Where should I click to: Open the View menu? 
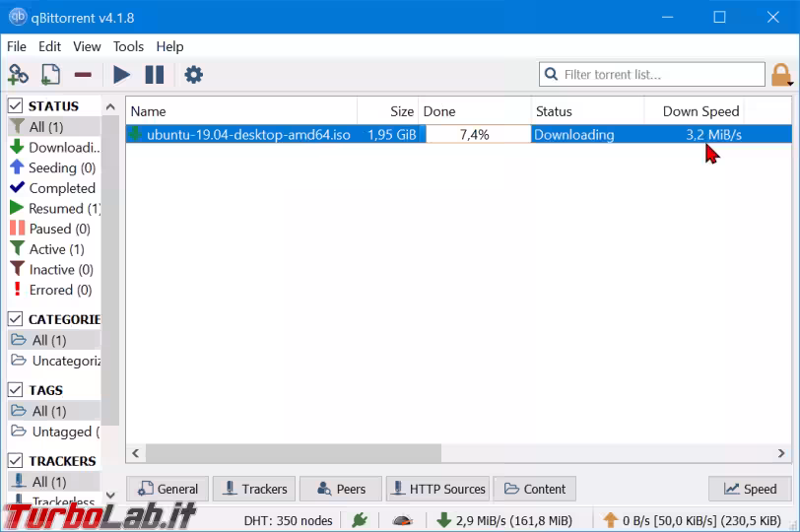click(87, 46)
